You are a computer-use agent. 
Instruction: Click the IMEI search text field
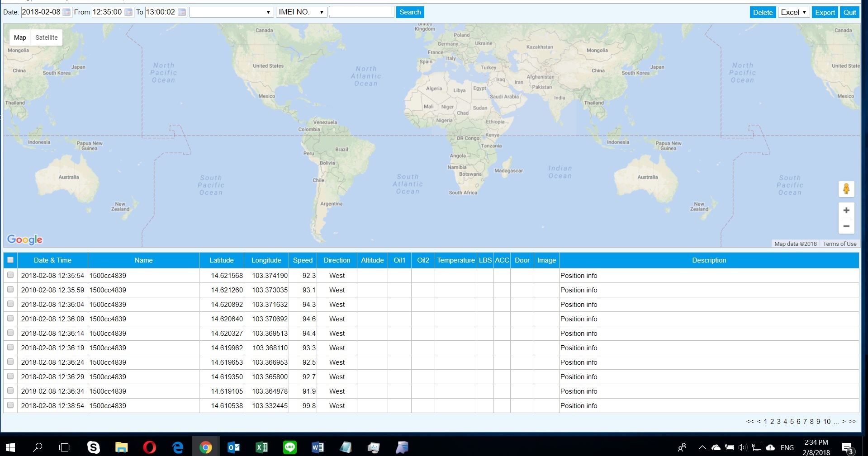pos(361,12)
